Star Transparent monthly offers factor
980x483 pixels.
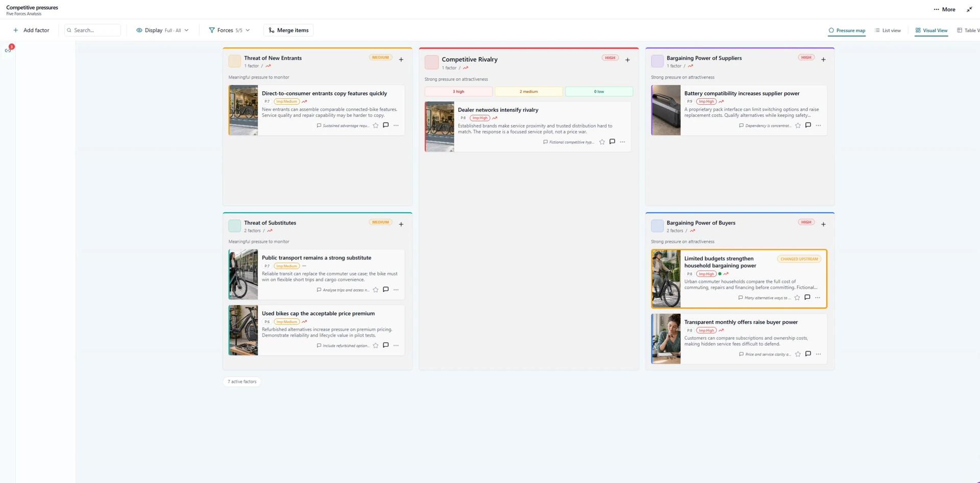[x=798, y=354]
